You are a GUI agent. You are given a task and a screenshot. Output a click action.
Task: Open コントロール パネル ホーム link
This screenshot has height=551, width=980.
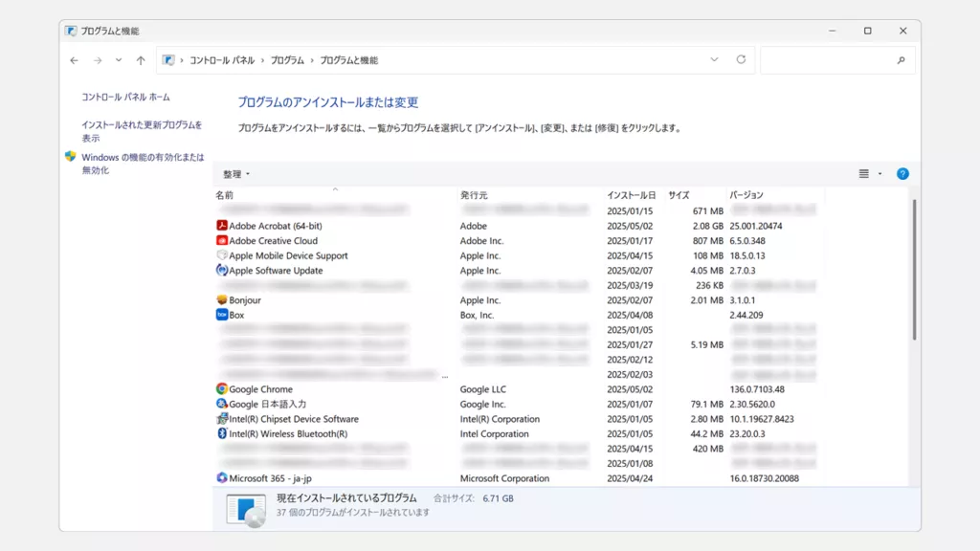125,97
